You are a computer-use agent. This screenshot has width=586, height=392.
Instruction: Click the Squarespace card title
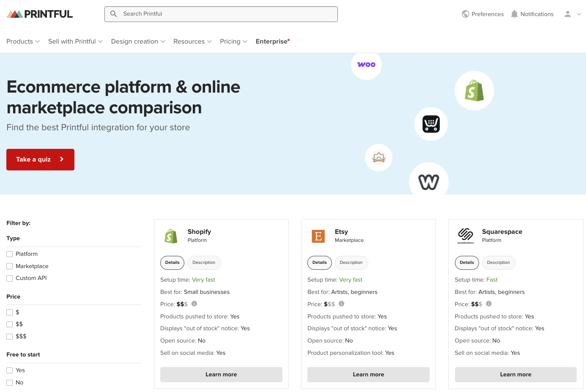tap(502, 232)
